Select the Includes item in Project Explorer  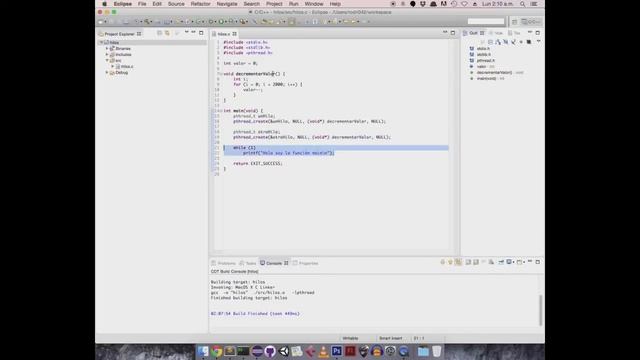click(123, 54)
